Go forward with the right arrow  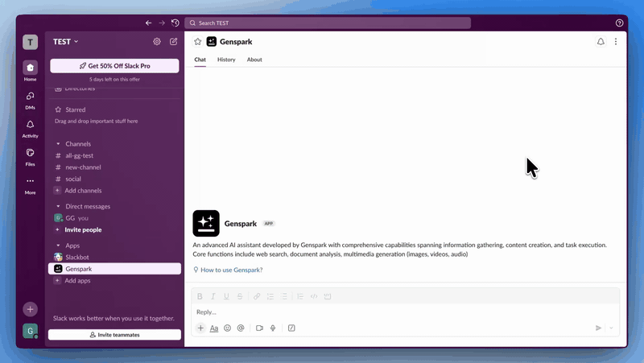point(162,23)
